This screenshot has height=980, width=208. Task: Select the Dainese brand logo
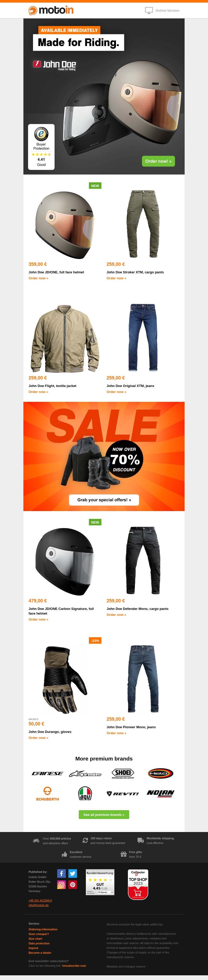tap(47, 773)
